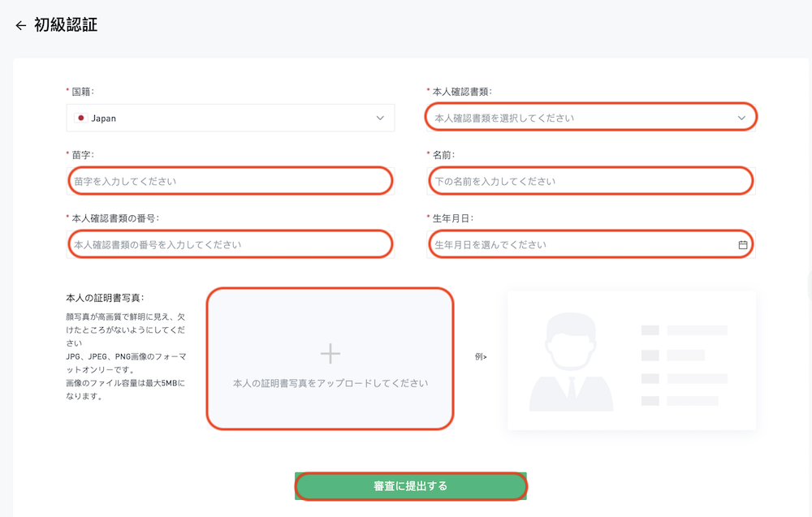Click the 初級認証 page title

tap(66, 25)
